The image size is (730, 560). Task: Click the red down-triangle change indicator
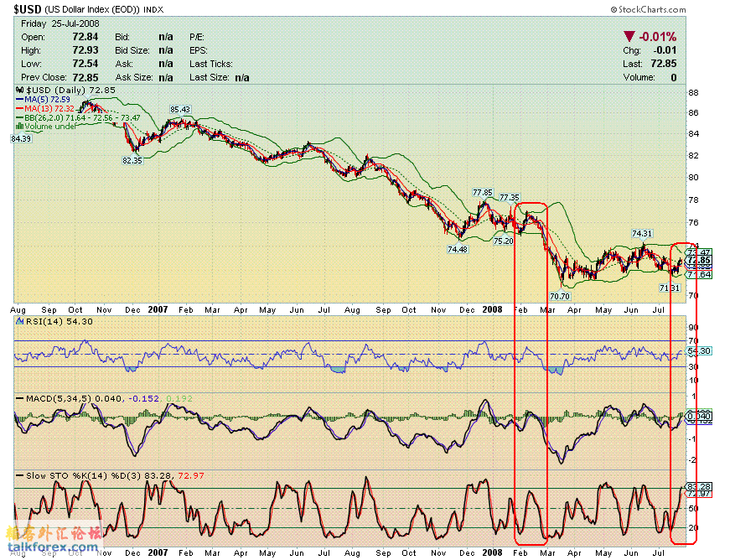tap(629, 36)
